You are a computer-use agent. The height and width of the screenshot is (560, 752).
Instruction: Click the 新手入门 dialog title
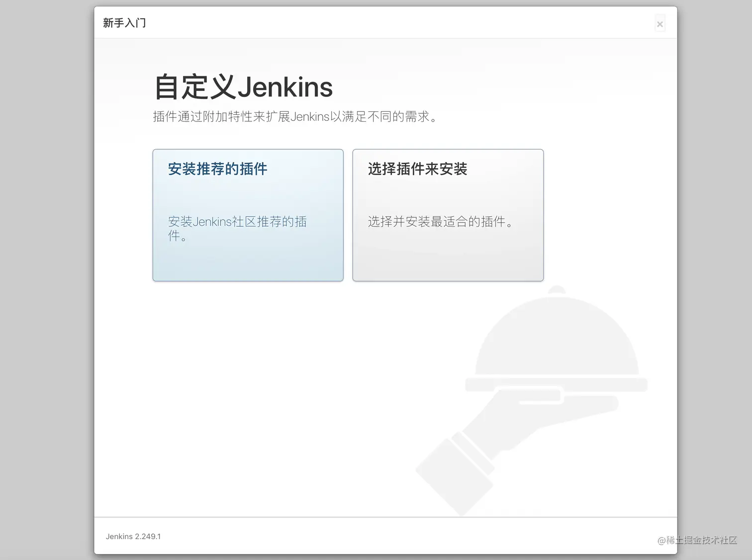(x=124, y=23)
